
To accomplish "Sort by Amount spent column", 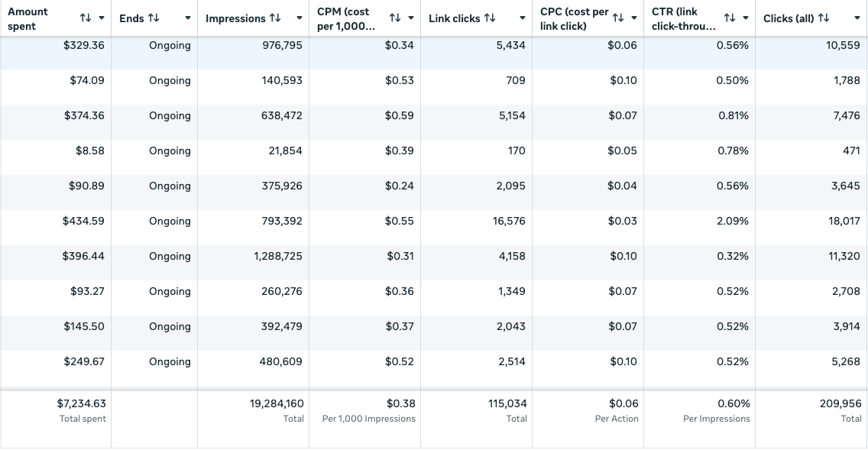I will click(x=86, y=18).
